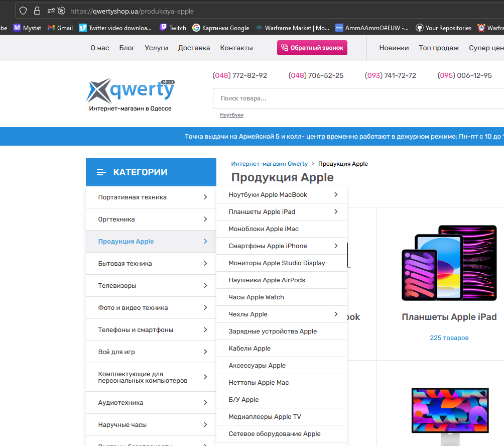
Task: Follow the Интернет-магазин Qwerty breadcrumb link
Action: [x=269, y=164]
